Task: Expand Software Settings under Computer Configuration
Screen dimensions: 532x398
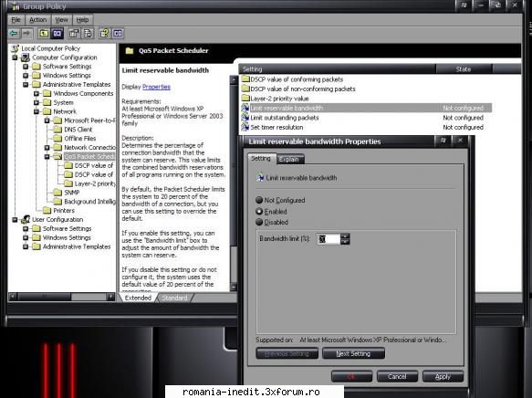Action: click(26, 67)
